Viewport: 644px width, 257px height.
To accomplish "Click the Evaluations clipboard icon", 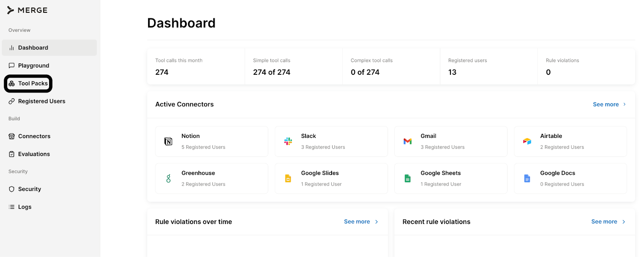I will coord(12,154).
